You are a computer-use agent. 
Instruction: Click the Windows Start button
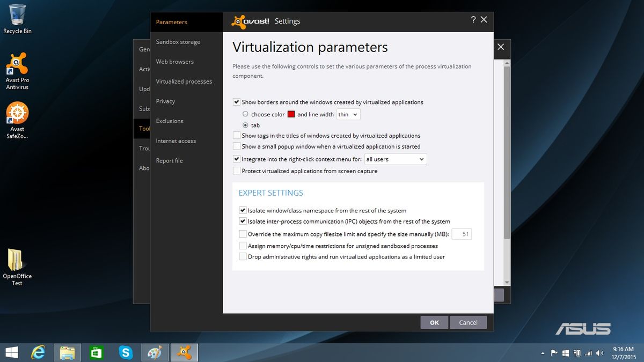pos(11,352)
